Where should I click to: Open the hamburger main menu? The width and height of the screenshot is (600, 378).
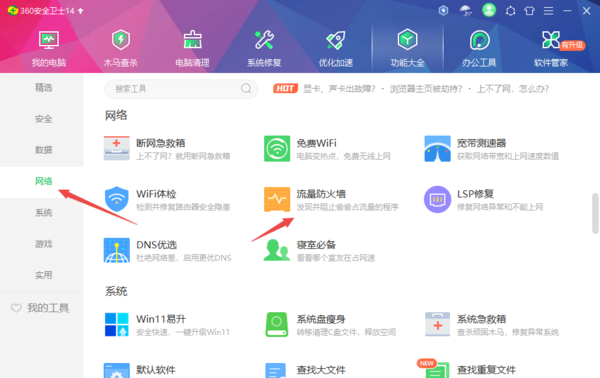point(548,11)
